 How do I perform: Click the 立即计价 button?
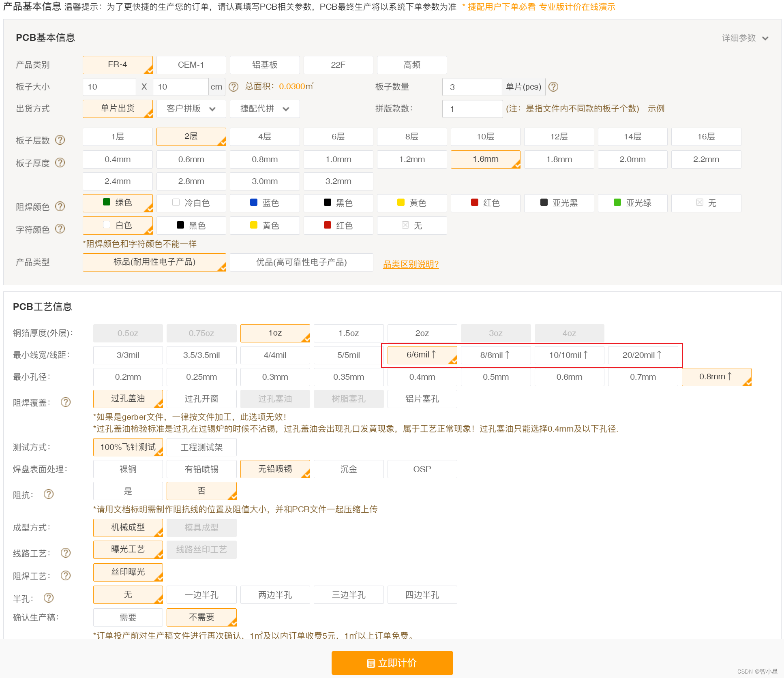coord(392,663)
